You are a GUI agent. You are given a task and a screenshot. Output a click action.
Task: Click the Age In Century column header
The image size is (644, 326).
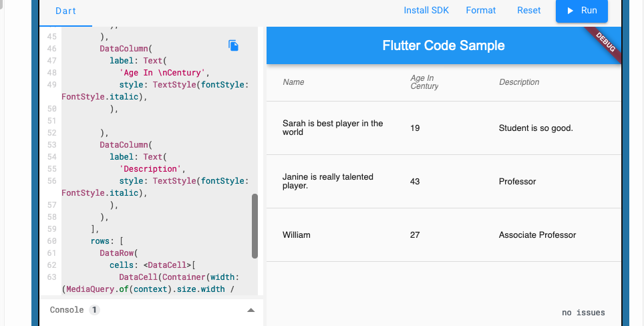424,82
